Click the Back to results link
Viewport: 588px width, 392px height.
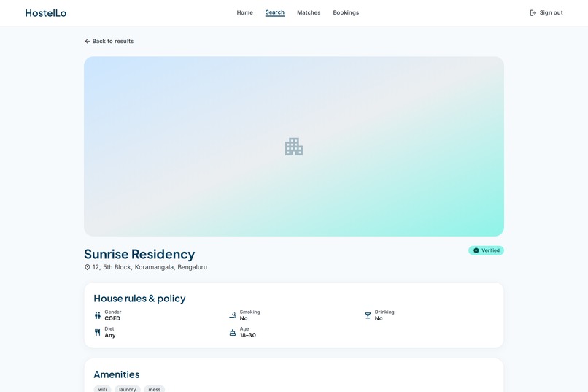pos(109,42)
